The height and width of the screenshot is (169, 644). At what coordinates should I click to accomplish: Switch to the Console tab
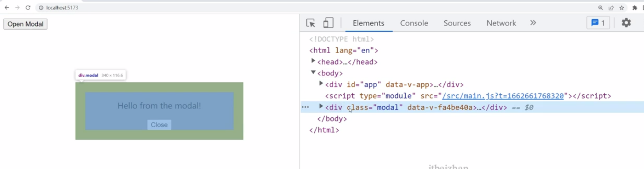[x=414, y=23]
